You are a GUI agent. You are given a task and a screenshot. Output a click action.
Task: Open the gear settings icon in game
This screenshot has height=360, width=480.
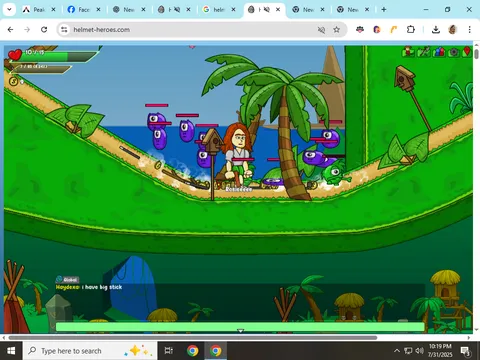pyautogui.click(x=454, y=52)
